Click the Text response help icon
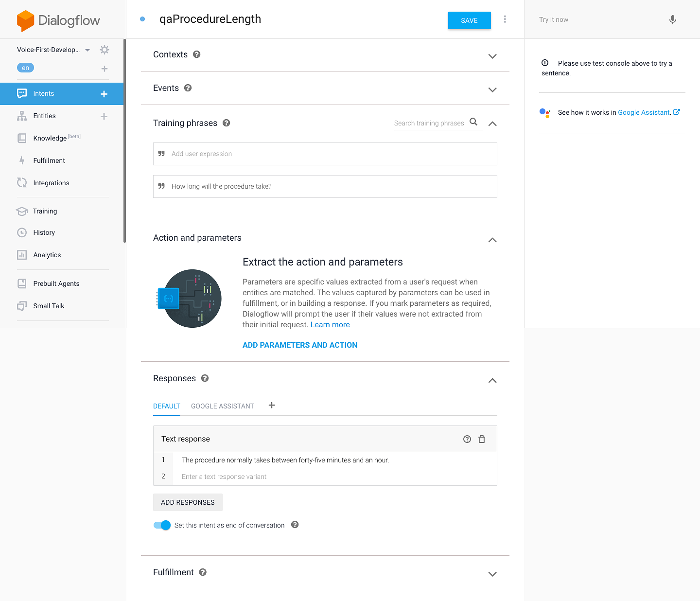Viewport: 700px width, 601px height. (x=467, y=439)
